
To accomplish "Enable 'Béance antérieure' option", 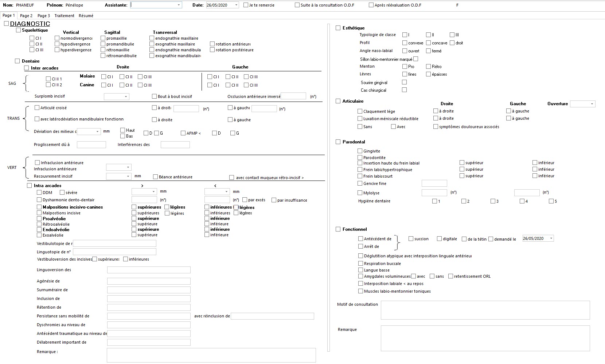I will 155,177.
